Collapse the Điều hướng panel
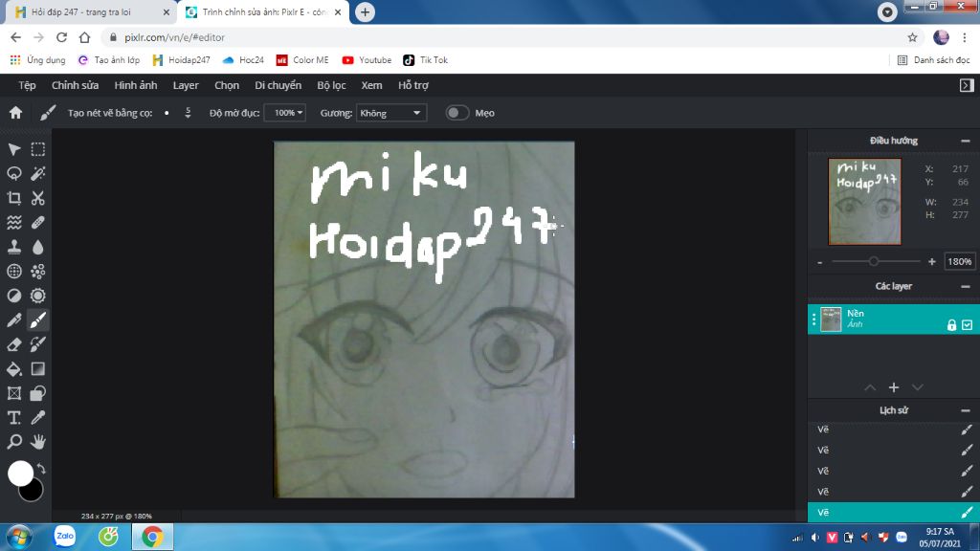 (965, 142)
